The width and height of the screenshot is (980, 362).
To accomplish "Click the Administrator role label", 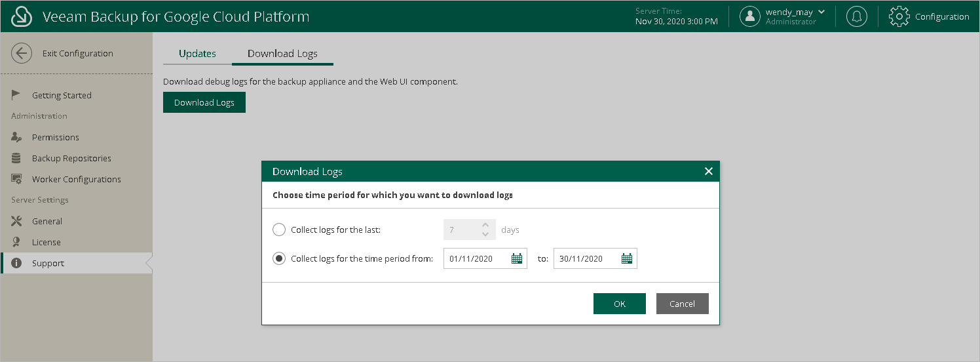I will point(791,22).
